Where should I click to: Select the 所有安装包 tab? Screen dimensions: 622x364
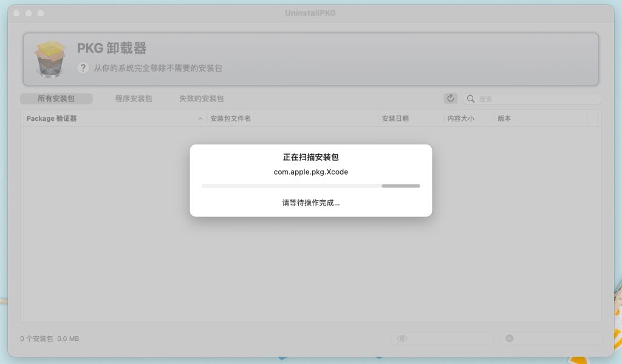[x=56, y=99]
